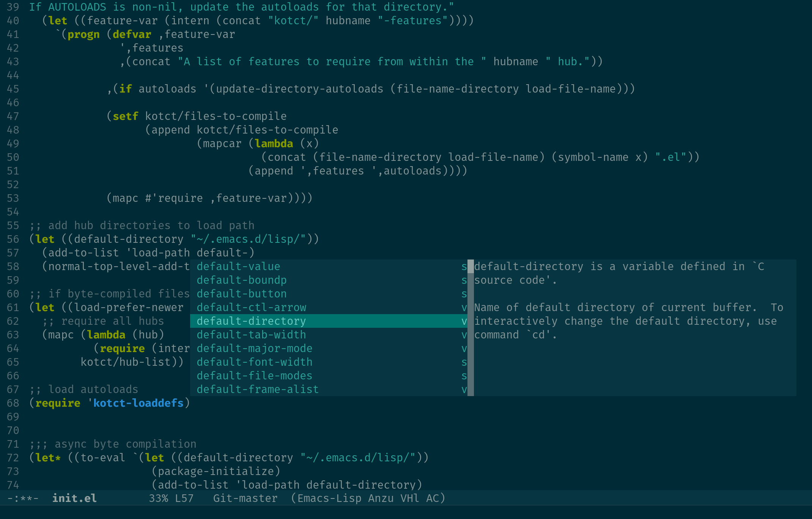Click kotct-loaddefs symbol on line 68
Viewport: 812px width, 519px height.
click(x=138, y=403)
